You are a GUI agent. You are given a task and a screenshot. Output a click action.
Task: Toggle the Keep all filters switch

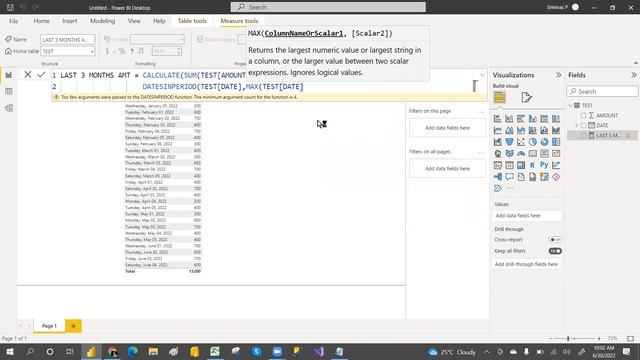[555, 251]
